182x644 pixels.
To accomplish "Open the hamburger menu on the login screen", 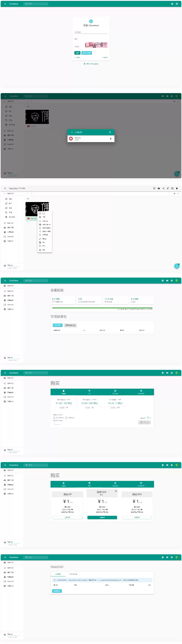I will pyautogui.click(x=5, y=4).
